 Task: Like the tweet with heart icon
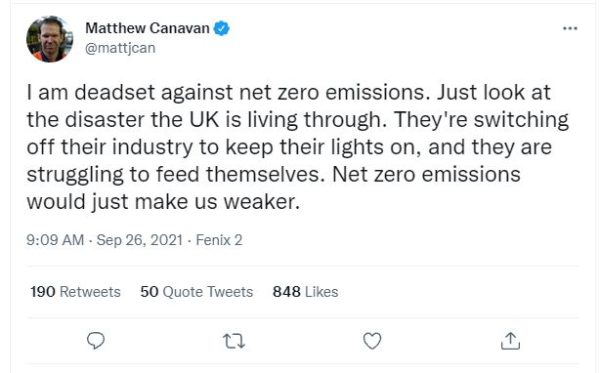372,341
